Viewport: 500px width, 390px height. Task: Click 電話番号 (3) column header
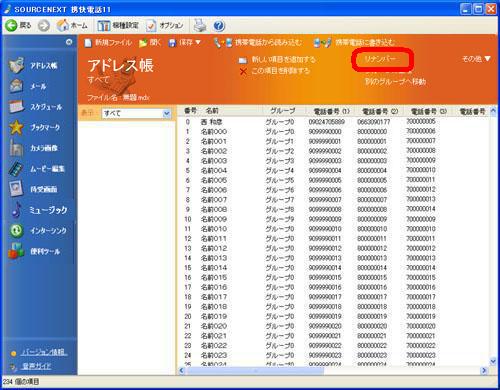pyautogui.click(x=429, y=111)
